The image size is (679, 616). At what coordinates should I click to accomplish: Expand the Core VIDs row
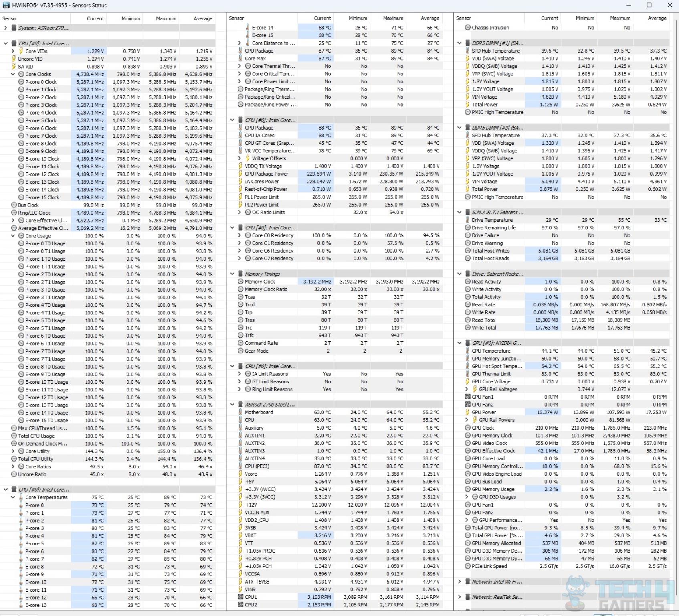pos(13,51)
